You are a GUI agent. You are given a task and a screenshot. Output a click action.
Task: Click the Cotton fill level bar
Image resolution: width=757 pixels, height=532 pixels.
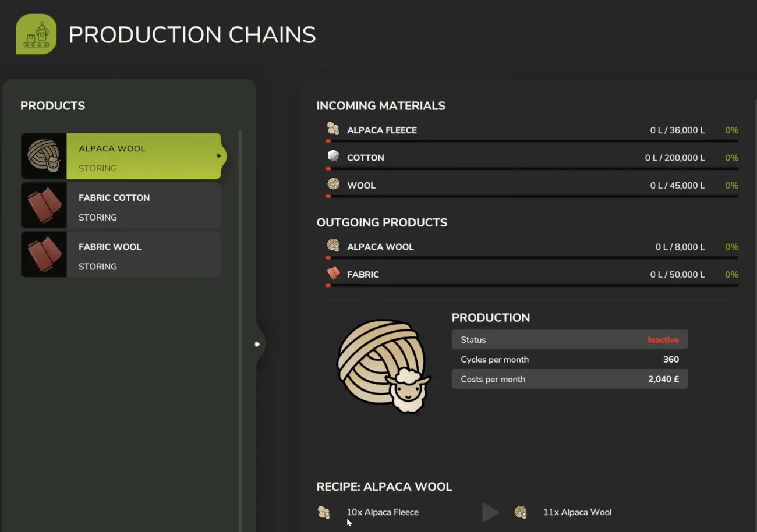pos(532,169)
